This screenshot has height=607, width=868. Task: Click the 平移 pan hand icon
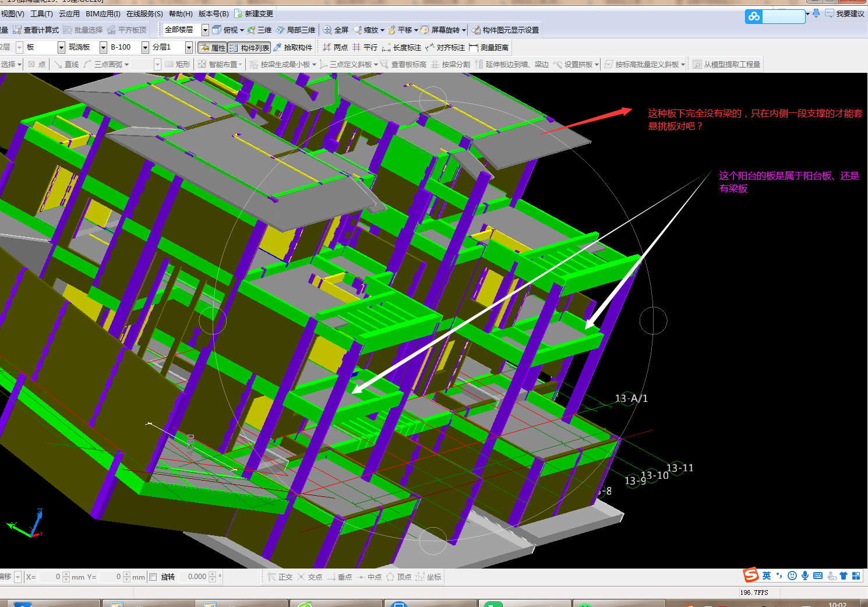point(391,30)
